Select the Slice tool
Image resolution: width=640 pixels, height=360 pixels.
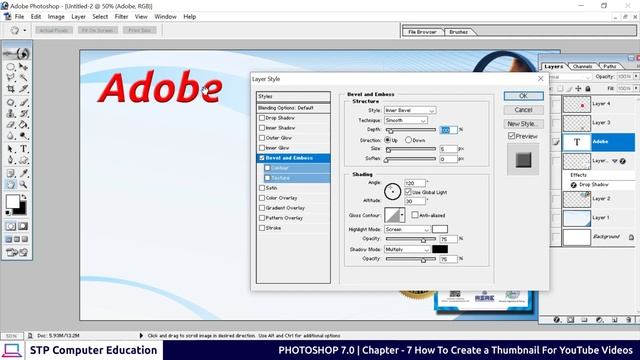point(23,89)
